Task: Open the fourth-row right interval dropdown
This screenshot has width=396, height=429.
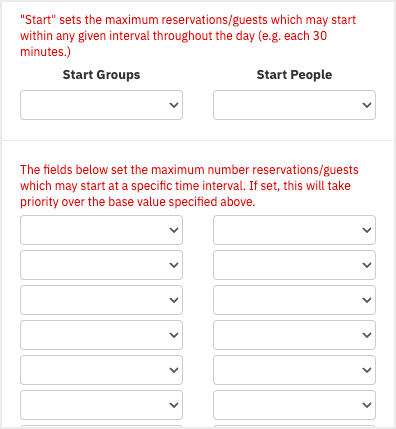Action: click(294, 335)
